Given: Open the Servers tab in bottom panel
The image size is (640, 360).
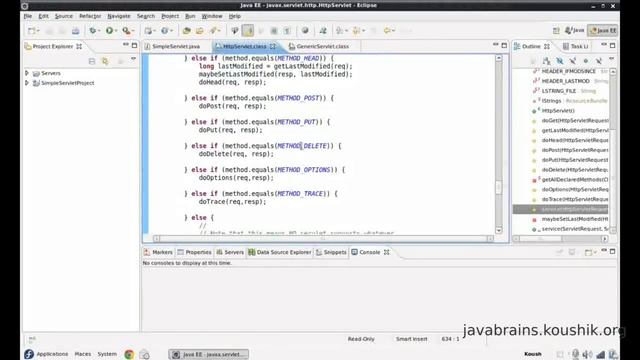Looking at the screenshot, I should [x=230, y=252].
